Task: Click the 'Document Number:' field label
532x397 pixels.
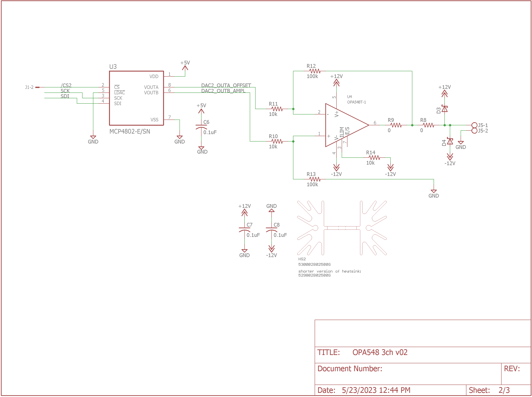Action: pyautogui.click(x=350, y=369)
